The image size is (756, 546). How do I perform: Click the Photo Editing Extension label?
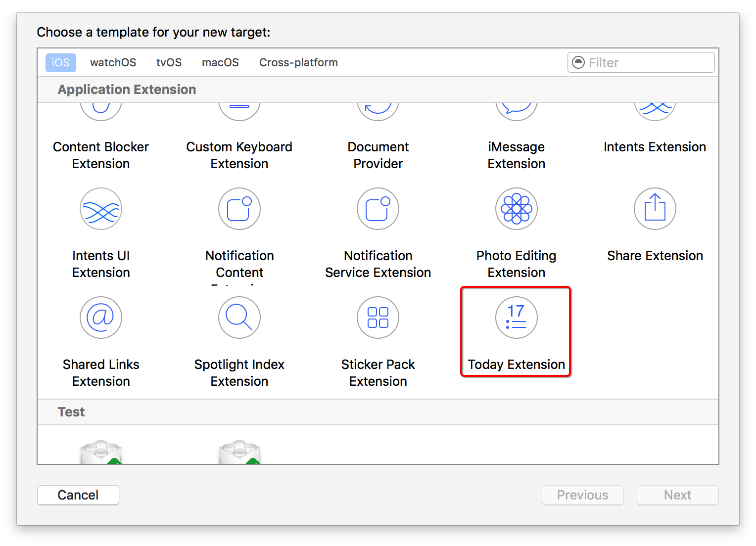pos(517,264)
